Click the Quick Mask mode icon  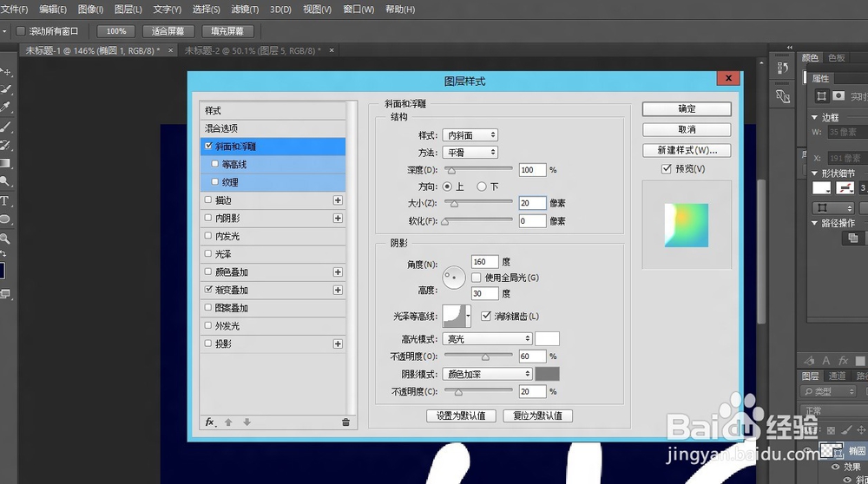tap(5, 294)
